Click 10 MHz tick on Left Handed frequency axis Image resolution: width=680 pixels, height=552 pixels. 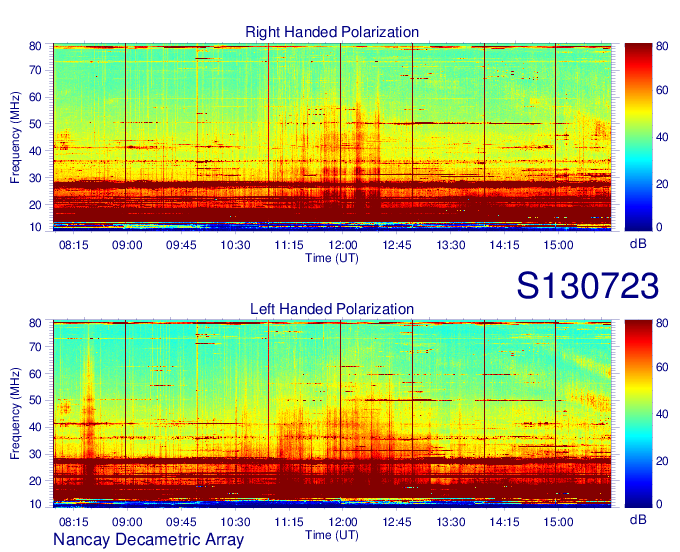click(35, 504)
